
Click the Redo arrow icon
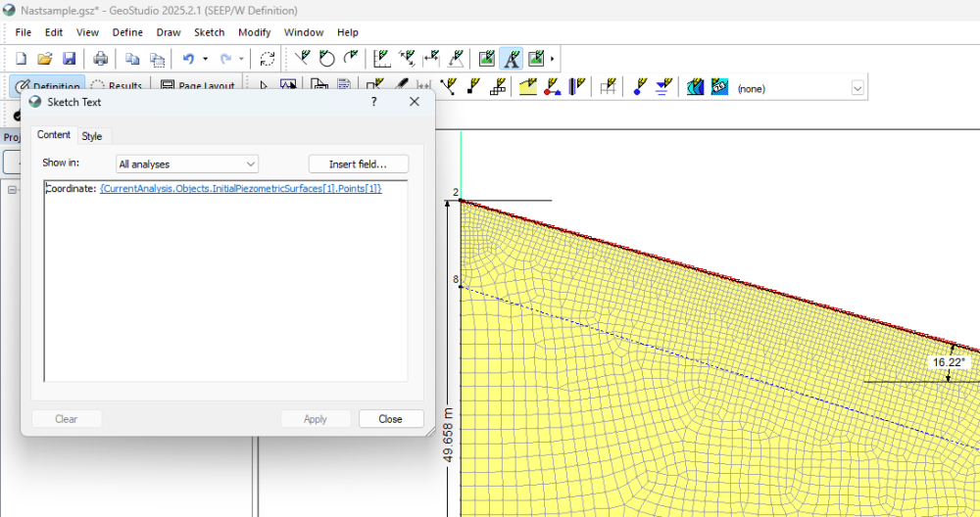click(x=225, y=59)
